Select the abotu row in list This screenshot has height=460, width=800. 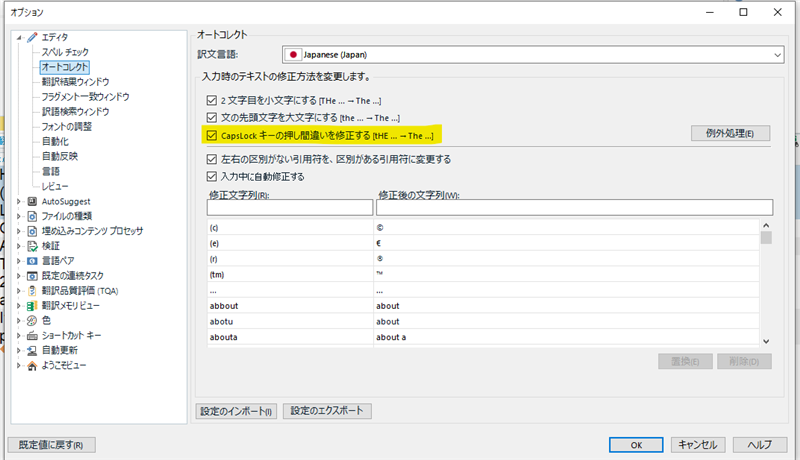pyautogui.click(x=483, y=322)
